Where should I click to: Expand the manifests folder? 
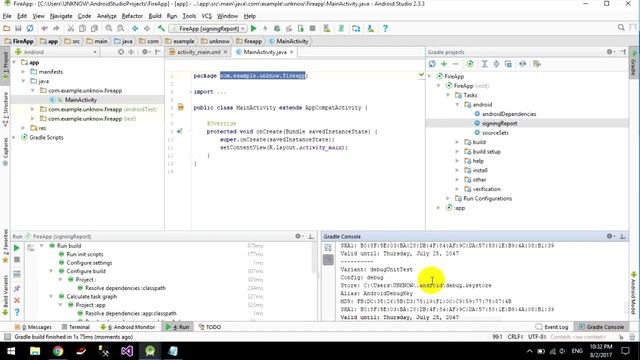(x=24, y=72)
